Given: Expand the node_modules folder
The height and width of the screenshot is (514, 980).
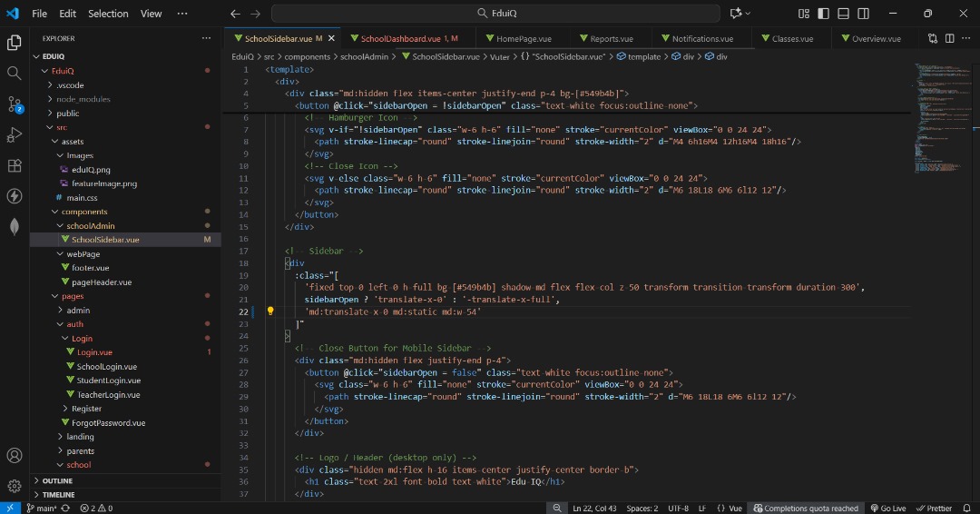Looking at the screenshot, I should tap(50, 99).
